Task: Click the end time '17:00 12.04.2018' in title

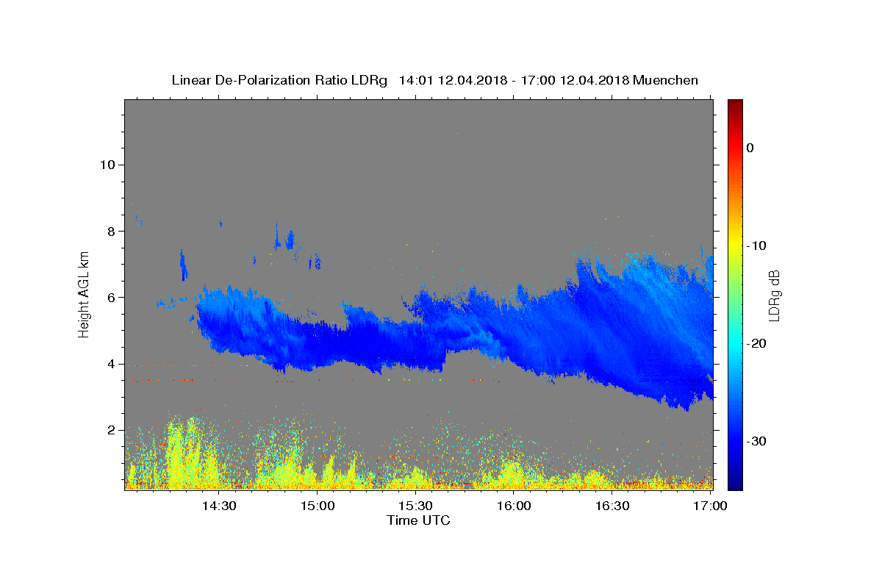Action: point(575,80)
